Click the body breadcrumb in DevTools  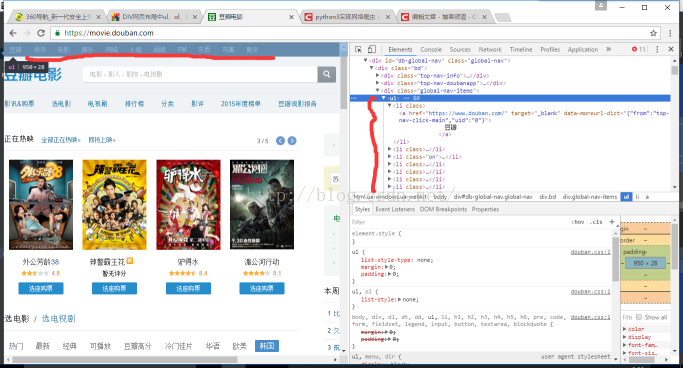click(x=440, y=197)
